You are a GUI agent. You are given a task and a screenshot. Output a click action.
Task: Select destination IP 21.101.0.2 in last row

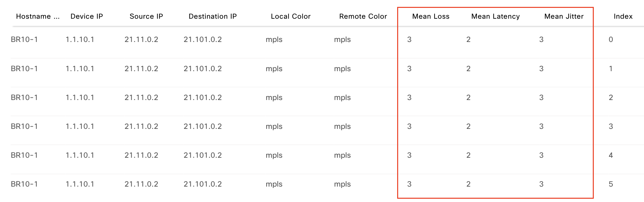point(203,184)
